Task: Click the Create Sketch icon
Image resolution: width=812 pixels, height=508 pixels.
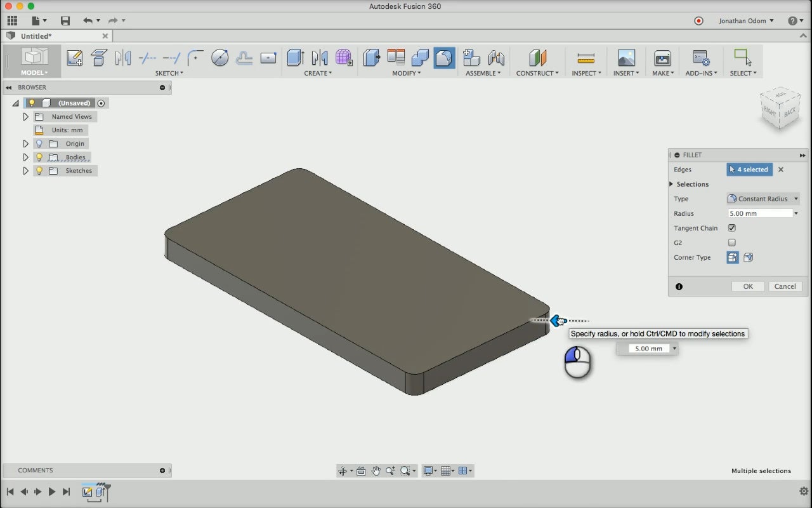Action: coord(74,58)
